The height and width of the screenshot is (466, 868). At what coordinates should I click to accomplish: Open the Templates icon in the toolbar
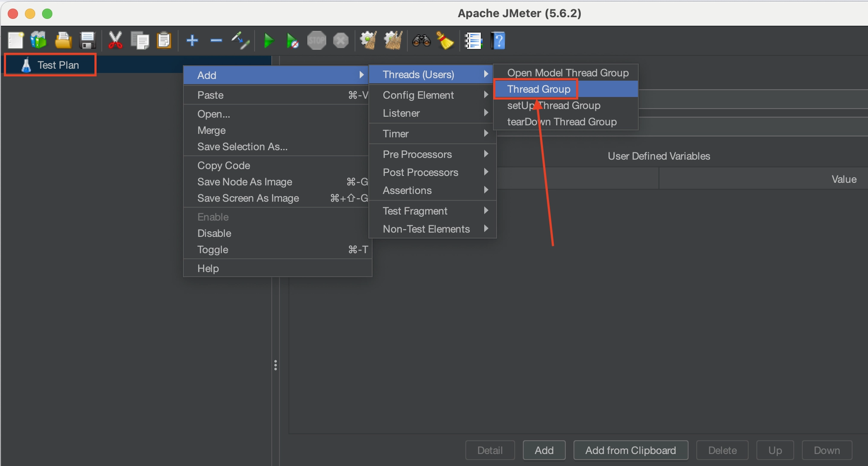click(39, 41)
